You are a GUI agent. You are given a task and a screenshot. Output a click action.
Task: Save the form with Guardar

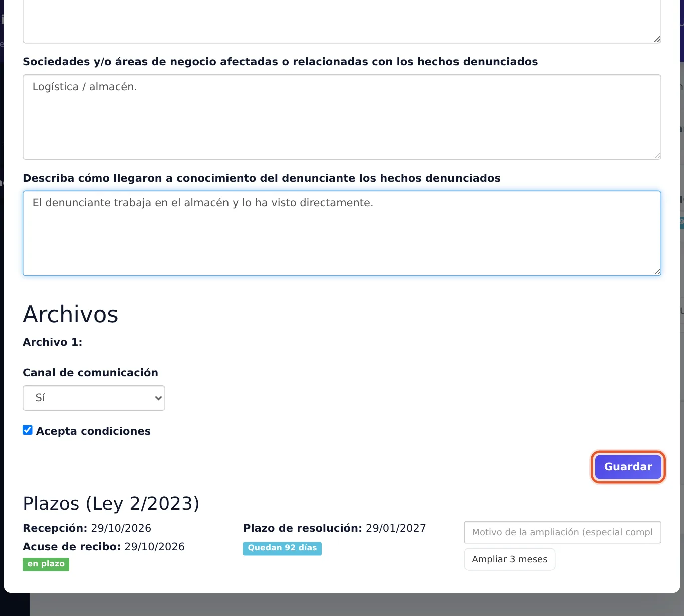click(x=628, y=467)
